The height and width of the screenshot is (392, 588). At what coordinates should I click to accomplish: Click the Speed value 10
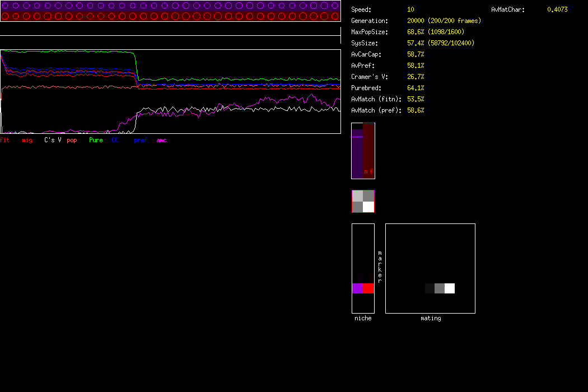point(410,10)
